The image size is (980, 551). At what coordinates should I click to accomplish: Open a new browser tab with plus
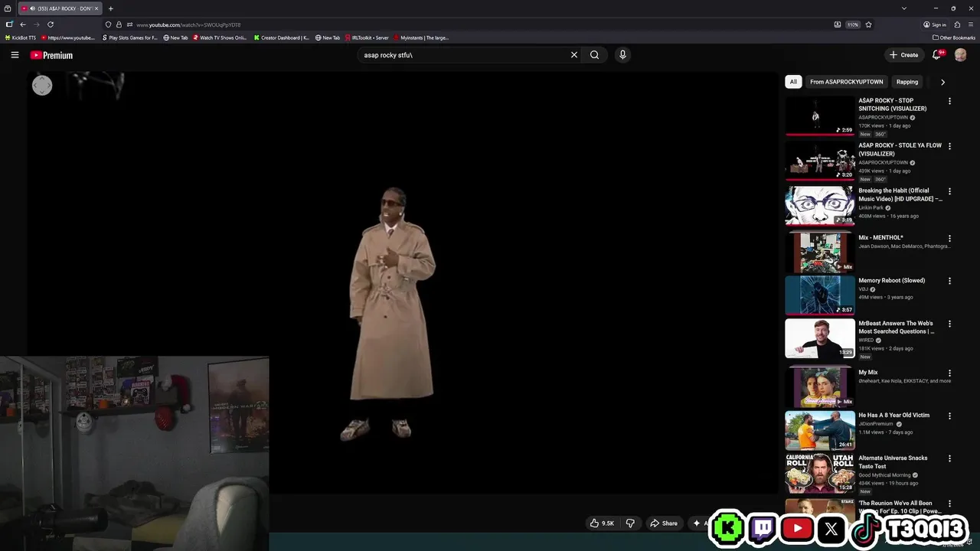[x=110, y=8]
